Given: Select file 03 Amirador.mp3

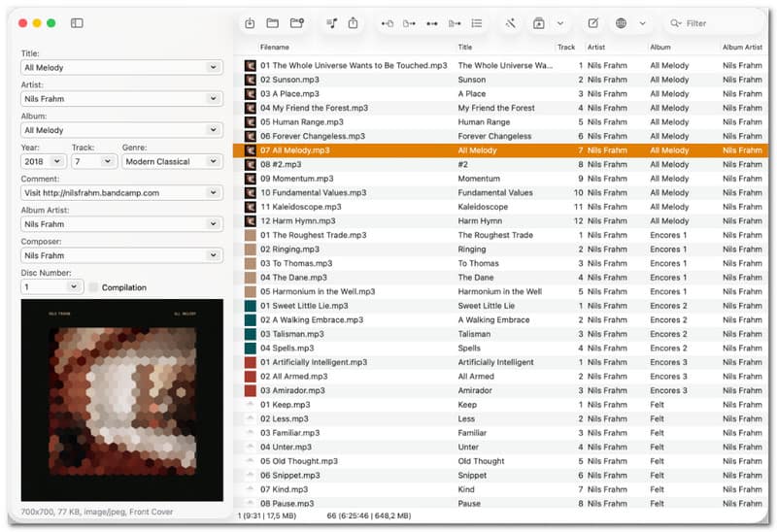Looking at the screenshot, I should click(x=292, y=390).
